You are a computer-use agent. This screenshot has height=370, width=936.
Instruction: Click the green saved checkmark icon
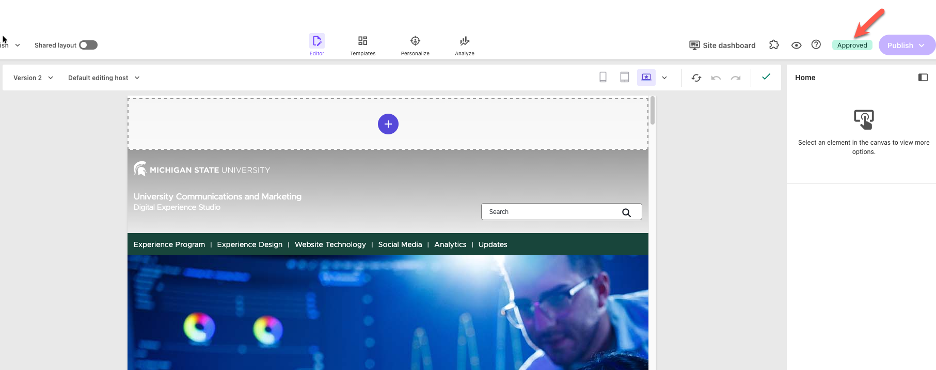(x=766, y=76)
